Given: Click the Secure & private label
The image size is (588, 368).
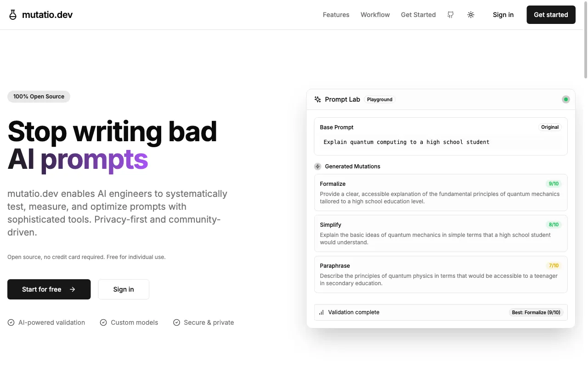Looking at the screenshot, I should pyautogui.click(x=209, y=322).
